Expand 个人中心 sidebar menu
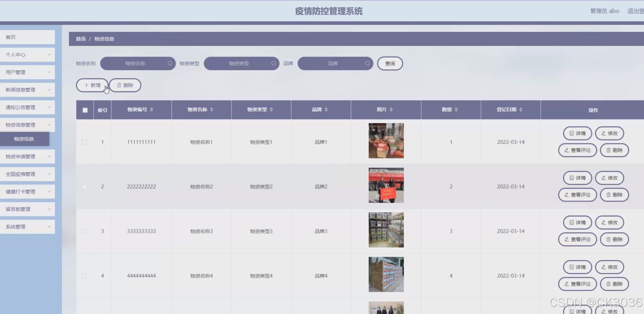This screenshot has width=644, height=314. pos(27,55)
